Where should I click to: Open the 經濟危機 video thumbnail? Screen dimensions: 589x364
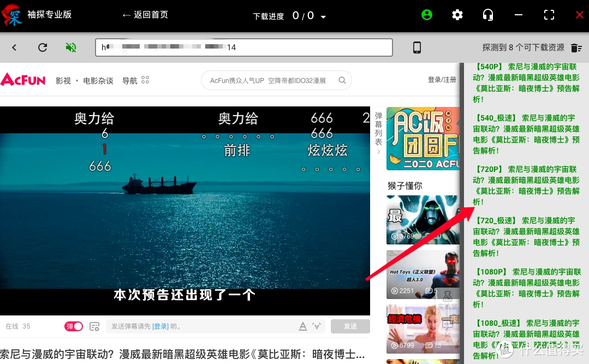click(x=423, y=329)
